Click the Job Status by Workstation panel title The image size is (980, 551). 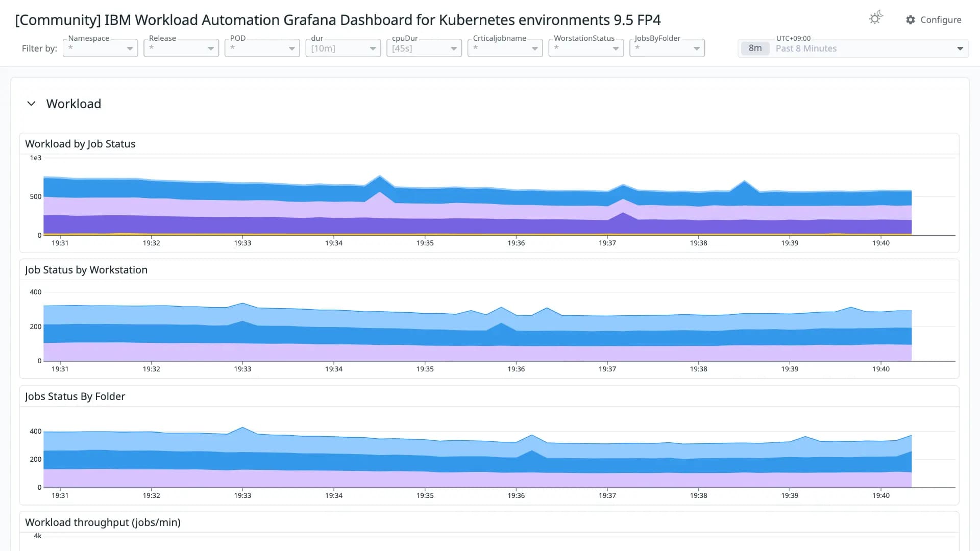click(86, 270)
